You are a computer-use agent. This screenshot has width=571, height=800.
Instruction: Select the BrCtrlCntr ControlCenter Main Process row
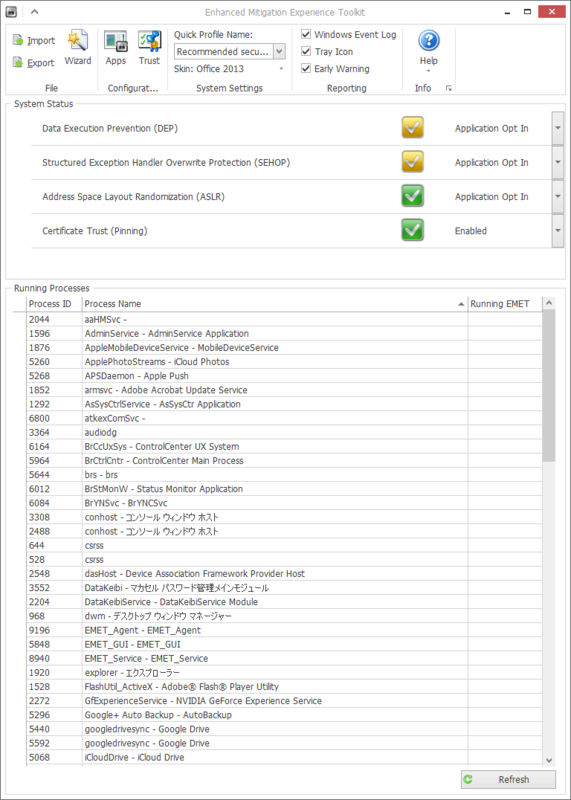tap(285, 461)
